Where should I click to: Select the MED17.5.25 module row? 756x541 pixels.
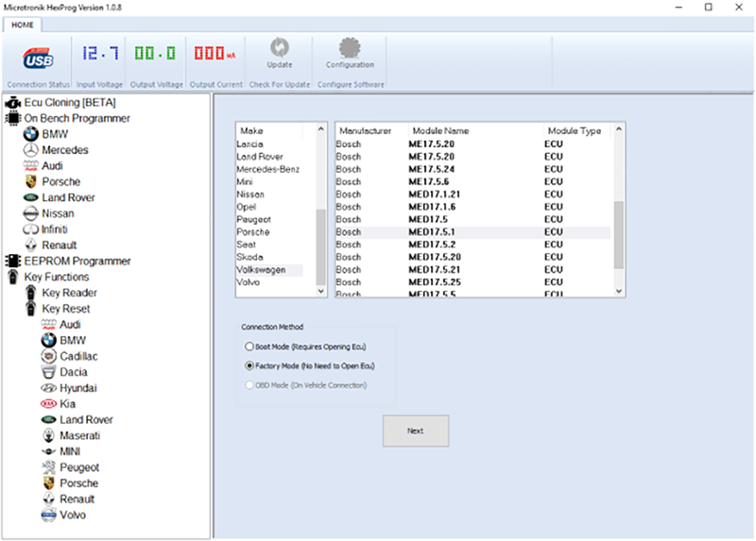[x=473, y=281]
